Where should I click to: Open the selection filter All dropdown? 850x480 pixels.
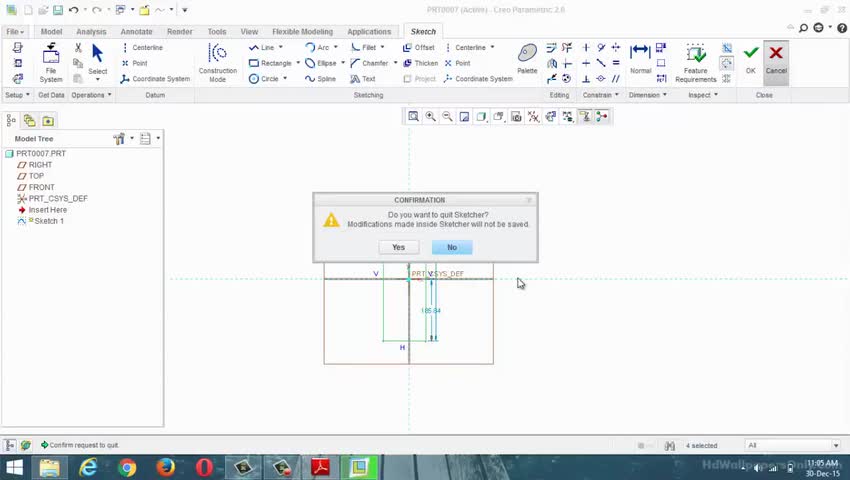point(793,445)
